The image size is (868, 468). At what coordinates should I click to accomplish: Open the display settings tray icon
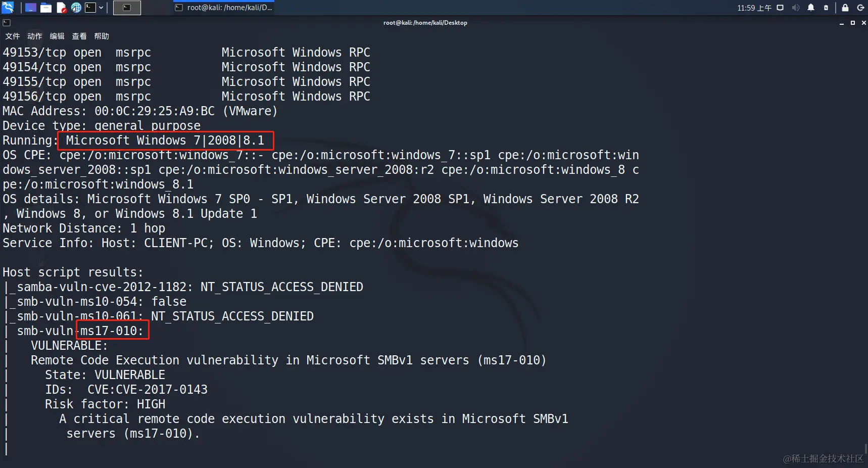[780, 8]
